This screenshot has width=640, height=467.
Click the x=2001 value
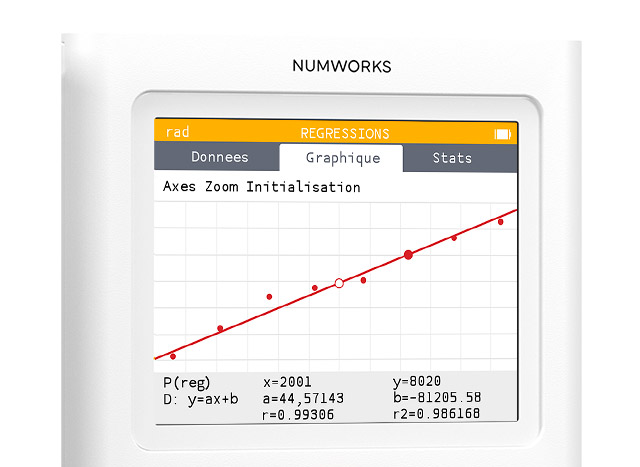coord(287,382)
